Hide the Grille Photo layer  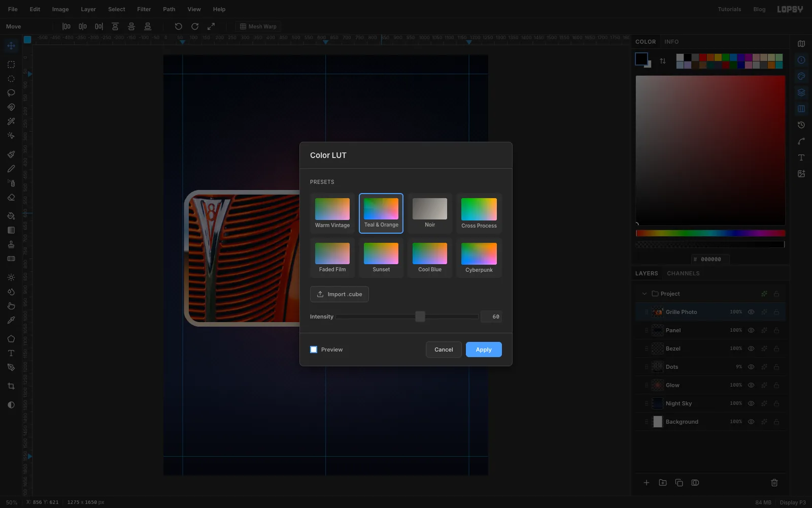tap(751, 312)
